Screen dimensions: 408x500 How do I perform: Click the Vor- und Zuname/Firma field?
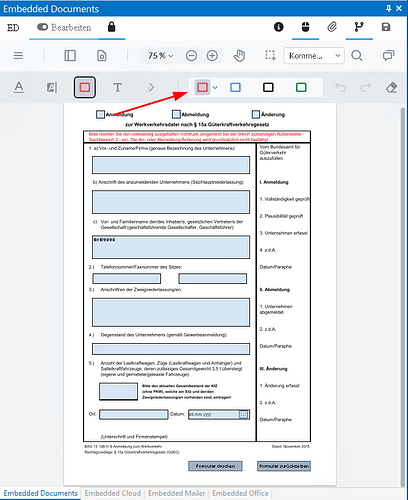point(171,165)
